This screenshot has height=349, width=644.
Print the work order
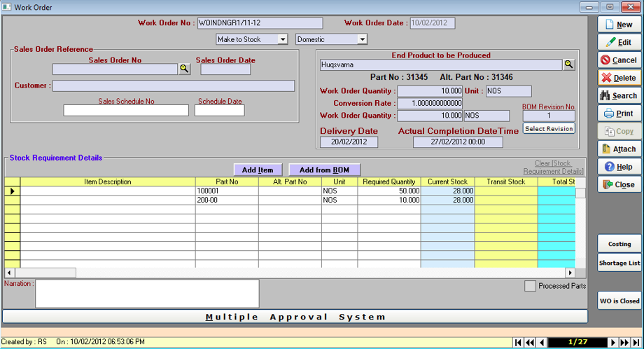619,114
